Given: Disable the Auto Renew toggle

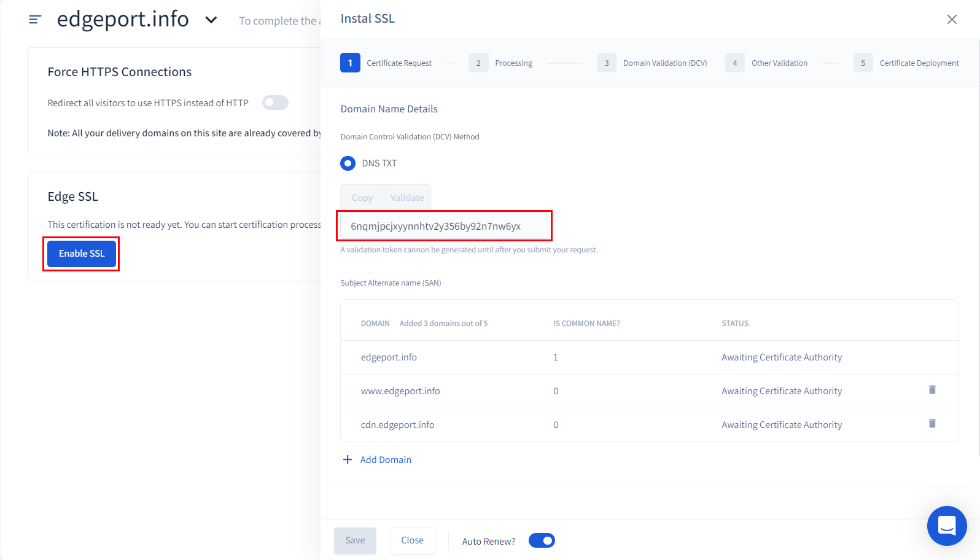Looking at the screenshot, I should tap(542, 540).
